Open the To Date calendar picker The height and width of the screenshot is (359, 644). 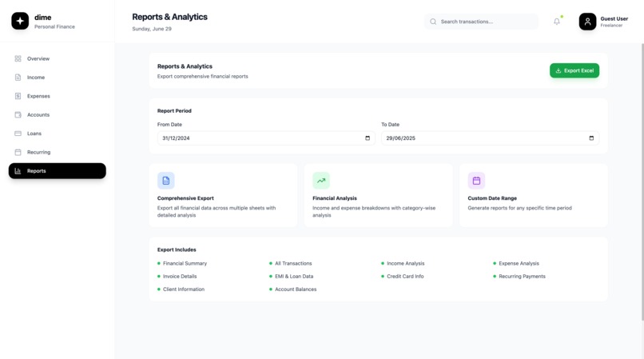(x=591, y=138)
